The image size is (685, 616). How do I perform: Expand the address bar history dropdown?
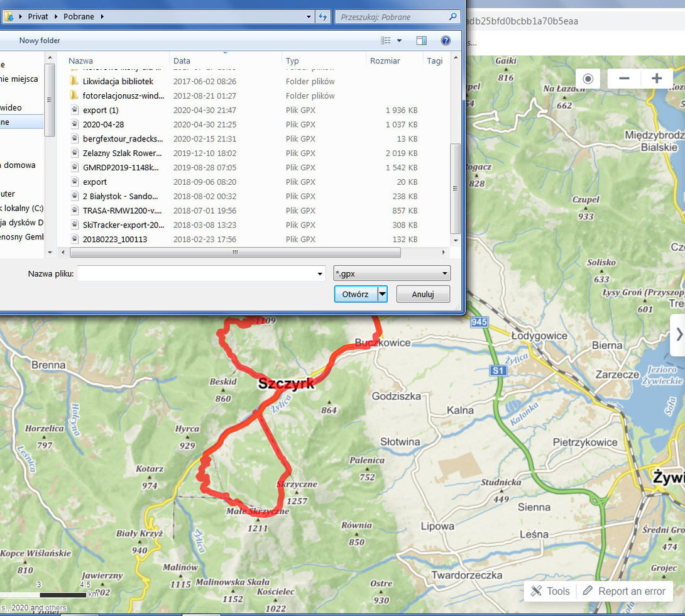click(x=309, y=16)
